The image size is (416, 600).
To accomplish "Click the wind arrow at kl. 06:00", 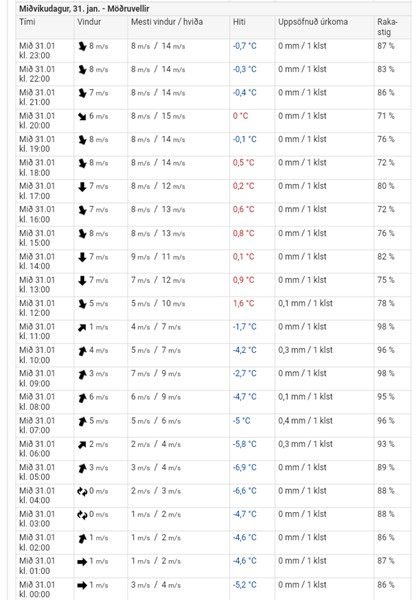I will (82, 445).
